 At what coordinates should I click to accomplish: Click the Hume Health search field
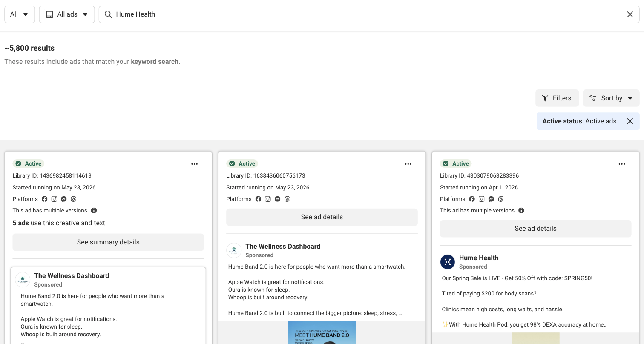tap(369, 14)
